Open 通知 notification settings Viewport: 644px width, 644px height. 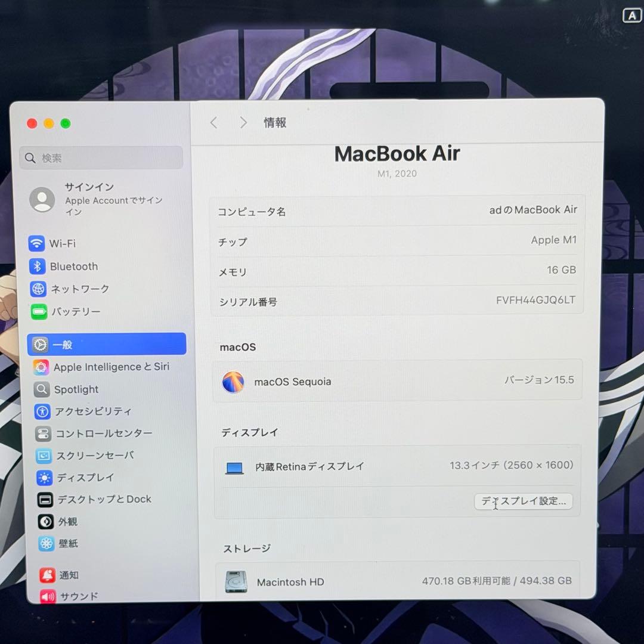coord(64,575)
